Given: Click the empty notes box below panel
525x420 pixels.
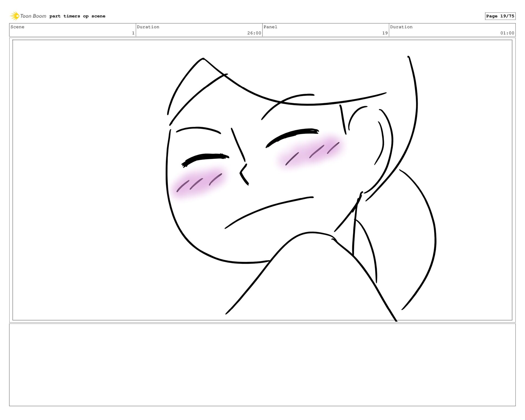Looking at the screenshot, I should click(262, 365).
